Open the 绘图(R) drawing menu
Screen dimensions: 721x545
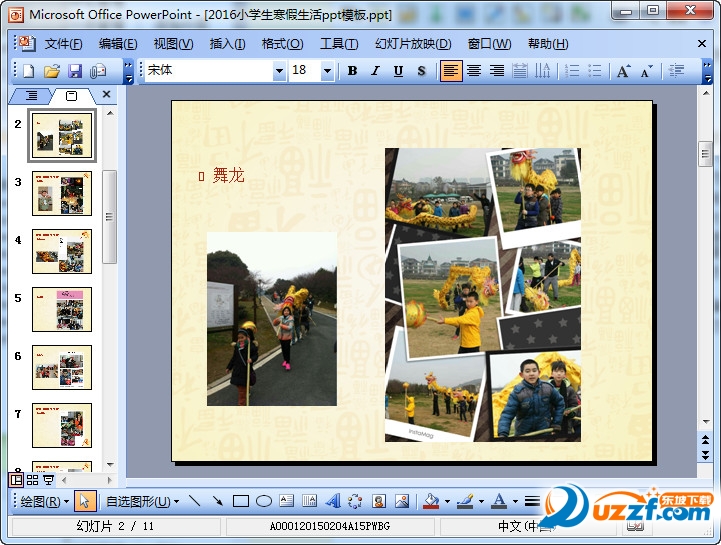pos(44,501)
